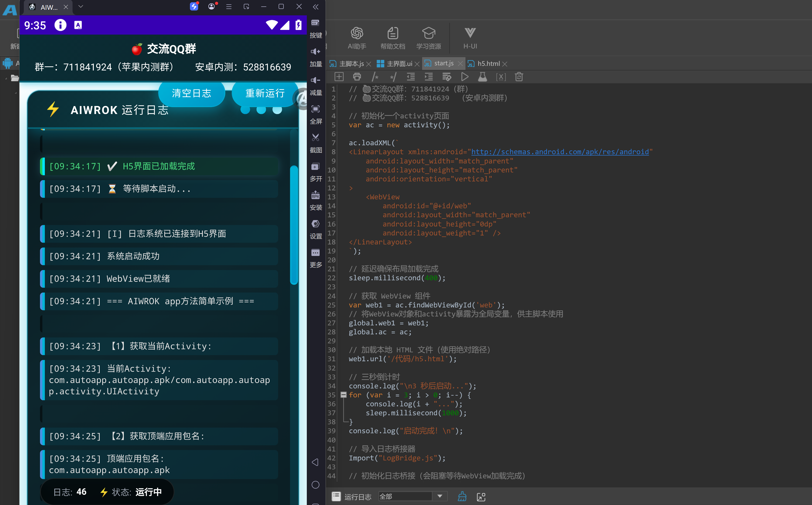The width and height of the screenshot is (812, 505).
Task: Launch the H-UI designer
Action: [x=470, y=38]
